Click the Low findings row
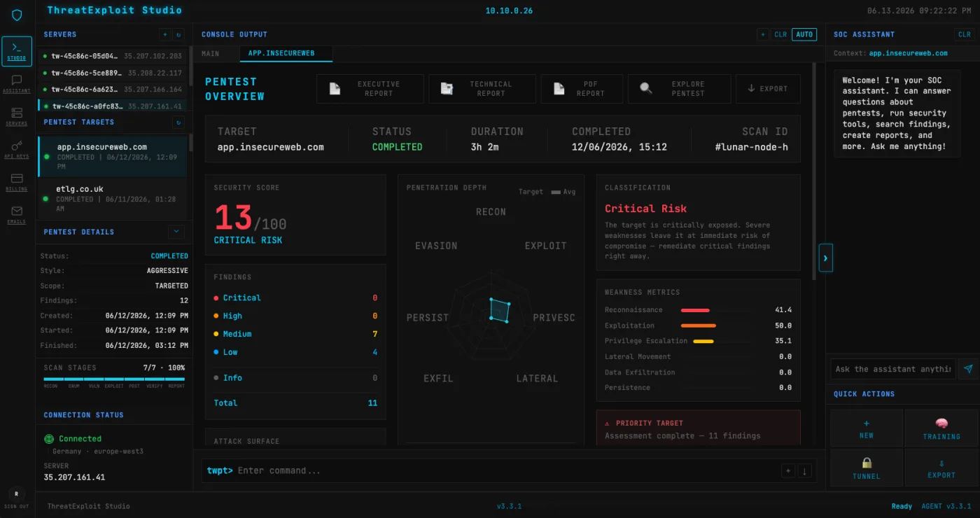The height and width of the screenshot is (518, 980). [x=295, y=353]
